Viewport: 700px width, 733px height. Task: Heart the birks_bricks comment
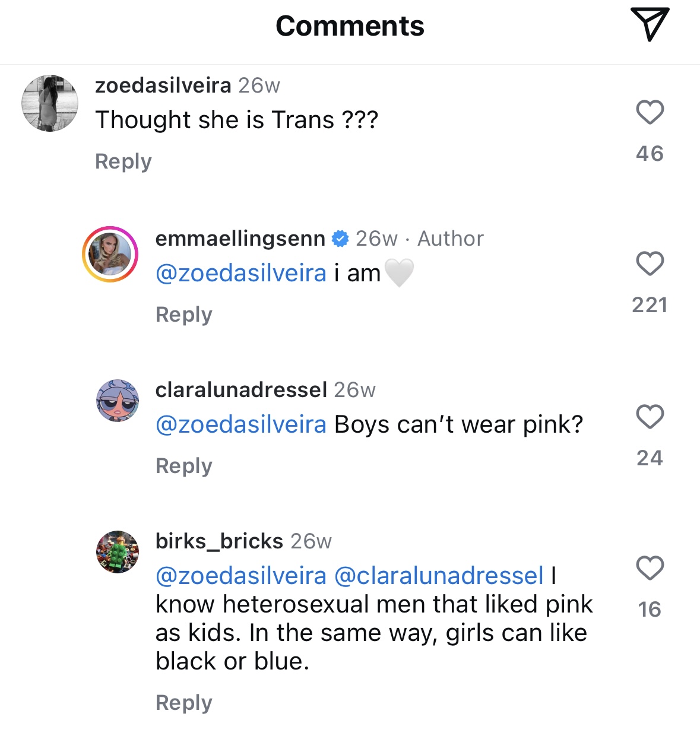tap(650, 568)
